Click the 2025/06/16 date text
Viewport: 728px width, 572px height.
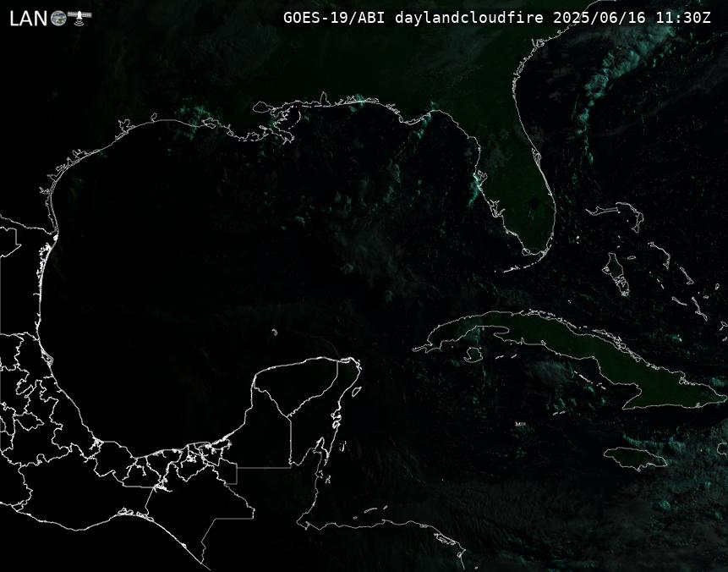point(599,18)
